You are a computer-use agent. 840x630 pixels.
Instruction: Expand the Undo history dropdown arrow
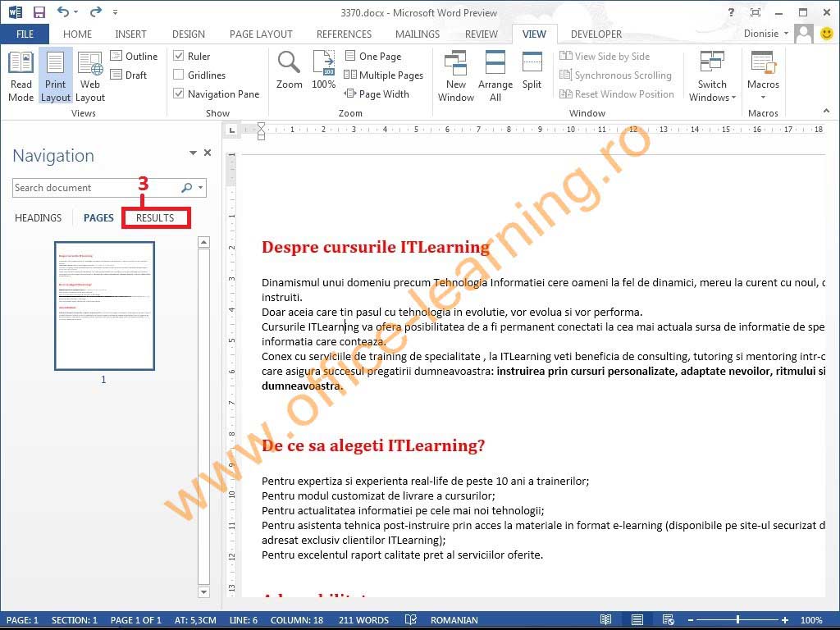tap(75, 11)
